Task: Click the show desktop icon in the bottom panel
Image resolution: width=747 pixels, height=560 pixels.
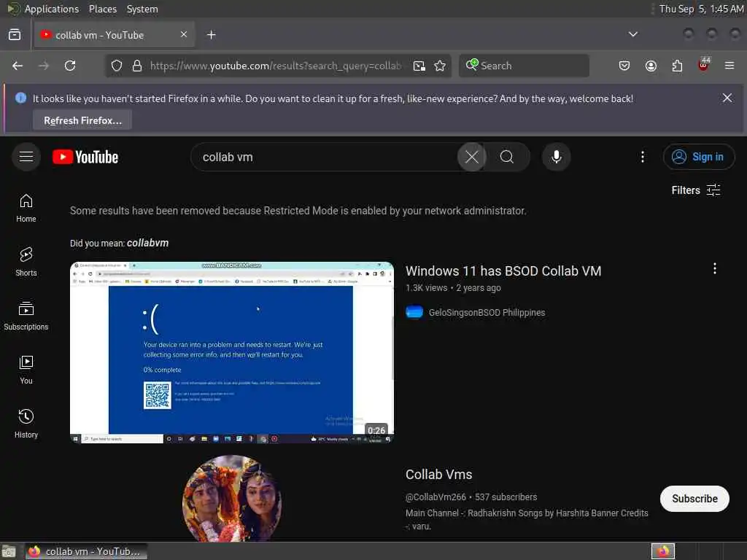Action: tap(9, 552)
